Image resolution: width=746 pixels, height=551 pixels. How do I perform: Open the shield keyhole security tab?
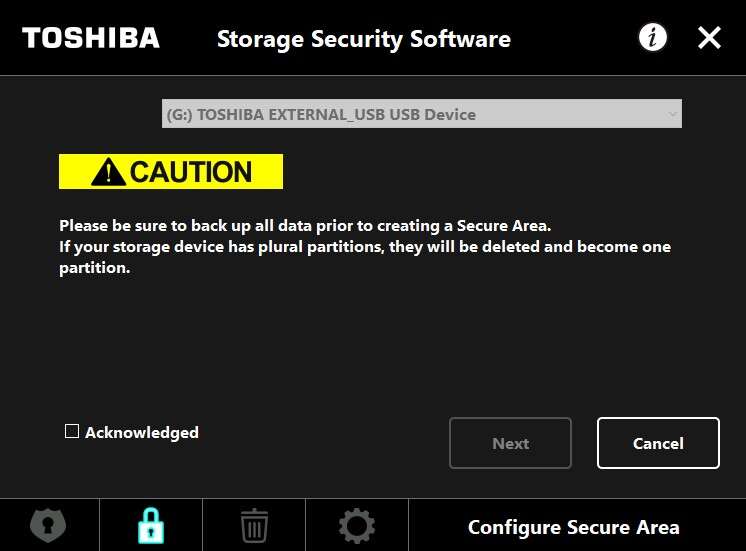point(49,525)
